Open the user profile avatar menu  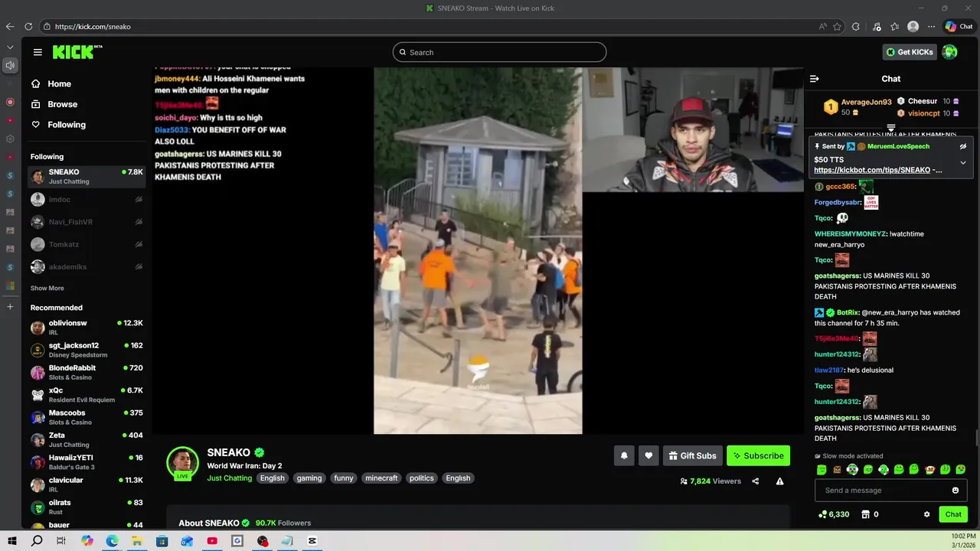coord(949,52)
